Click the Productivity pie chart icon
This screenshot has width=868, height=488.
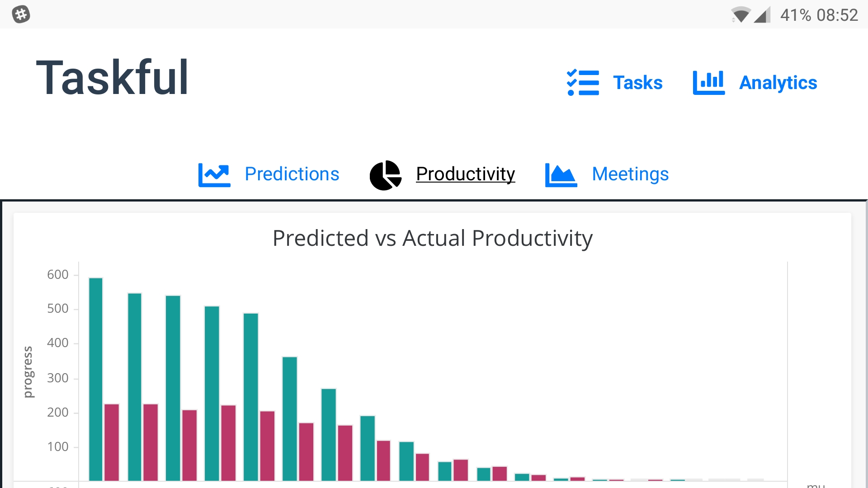coord(386,175)
